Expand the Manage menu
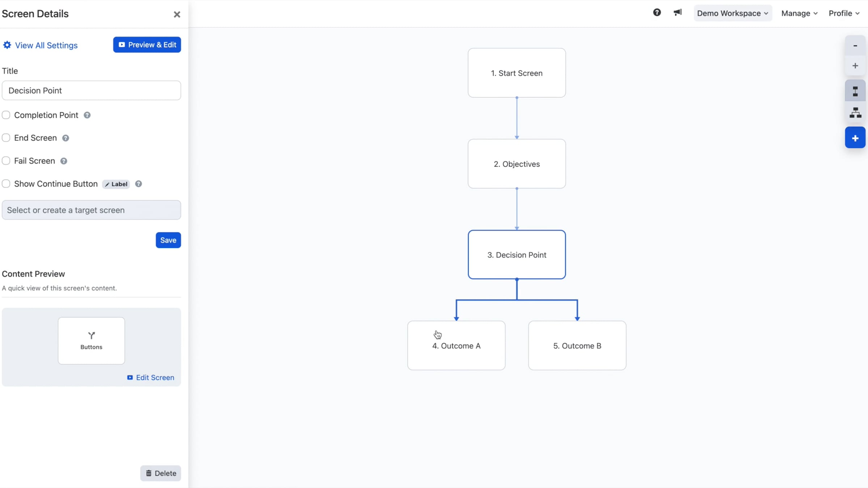This screenshot has height=488, width=868. point(799,13)
